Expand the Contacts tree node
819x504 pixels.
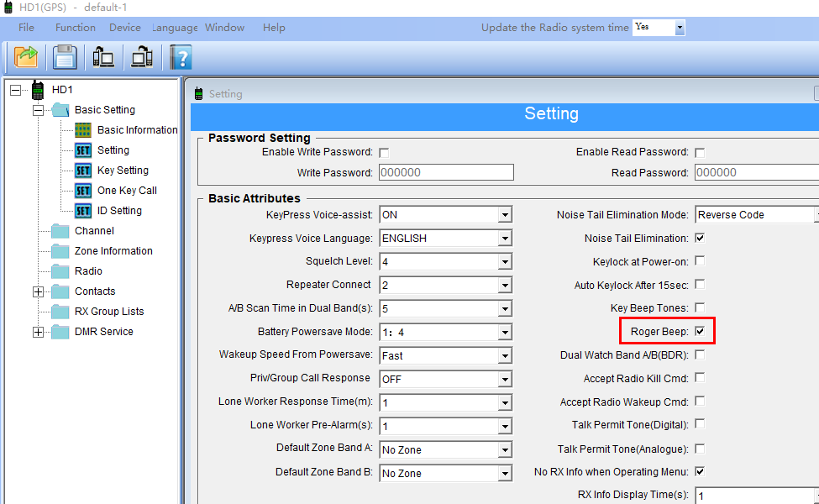tap(38, 291)
